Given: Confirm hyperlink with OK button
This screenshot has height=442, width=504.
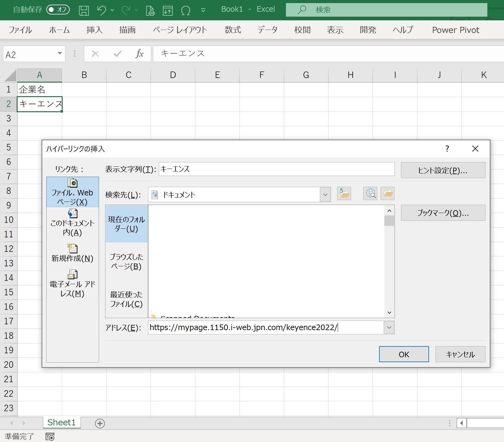Looking at the screenshot, I should click(x=404, y=354).
